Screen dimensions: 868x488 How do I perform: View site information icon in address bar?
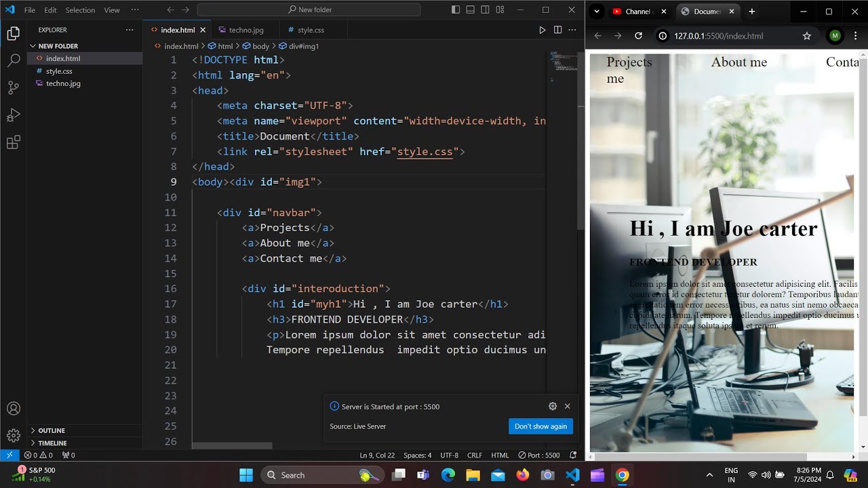663,36
